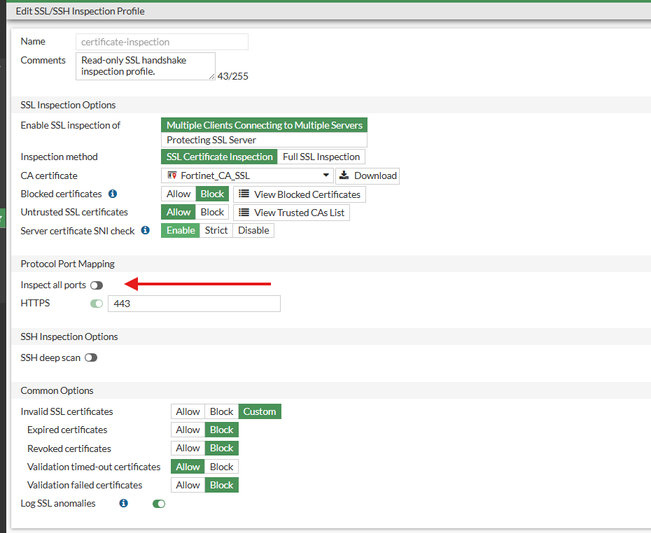Screen dimensions: 651x533
Task: Toggle the HTTPS port switch
Action: click(x=96, y=303)
